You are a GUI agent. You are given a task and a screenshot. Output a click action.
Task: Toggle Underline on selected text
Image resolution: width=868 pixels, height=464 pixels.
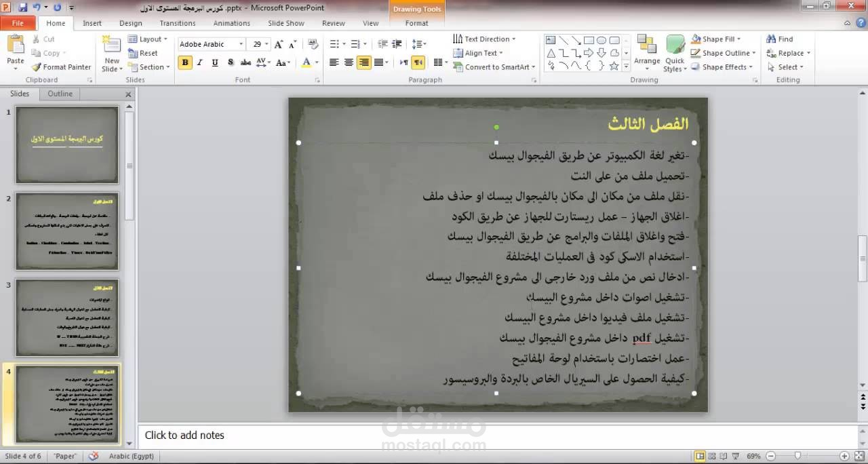tap(214, 62)
